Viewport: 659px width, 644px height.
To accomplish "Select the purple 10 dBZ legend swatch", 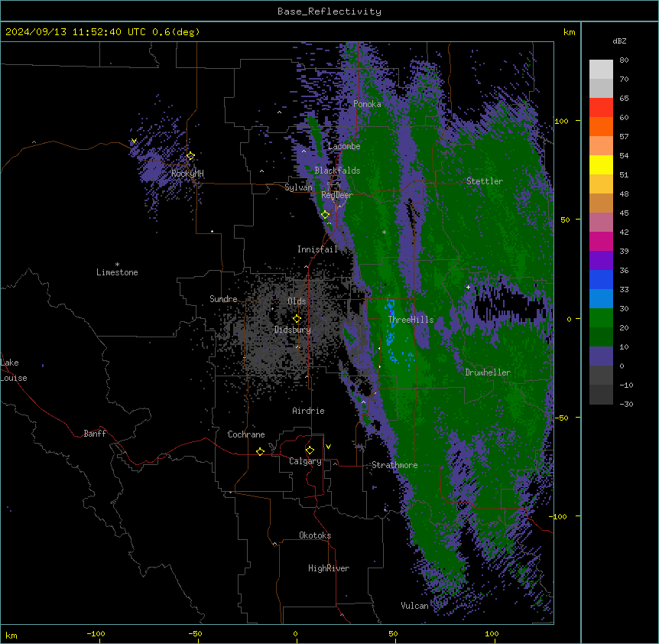I will coord(601,356).
